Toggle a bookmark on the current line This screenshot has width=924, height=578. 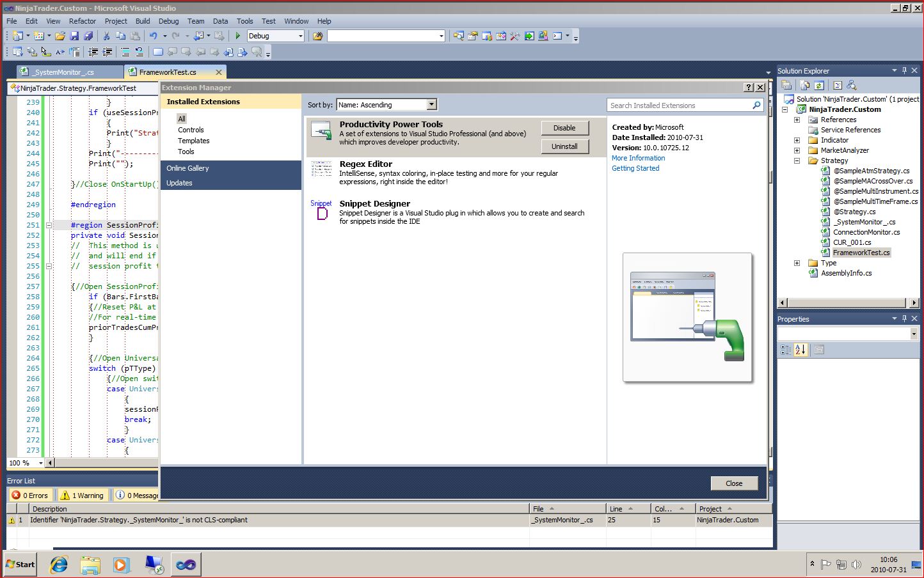(158, 52)
